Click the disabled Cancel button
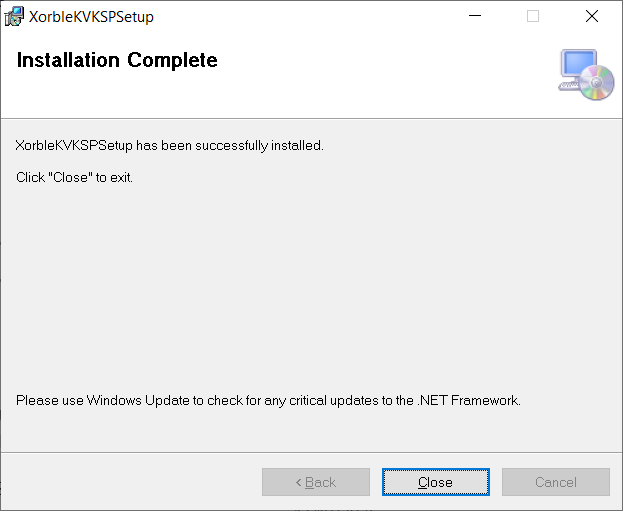This screenshot has height=511, width=623. point(555,482)
